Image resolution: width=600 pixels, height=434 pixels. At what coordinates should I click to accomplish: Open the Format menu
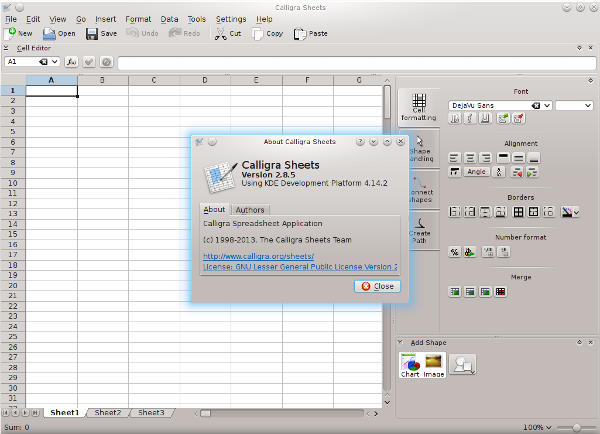click(x=138, y=19)
